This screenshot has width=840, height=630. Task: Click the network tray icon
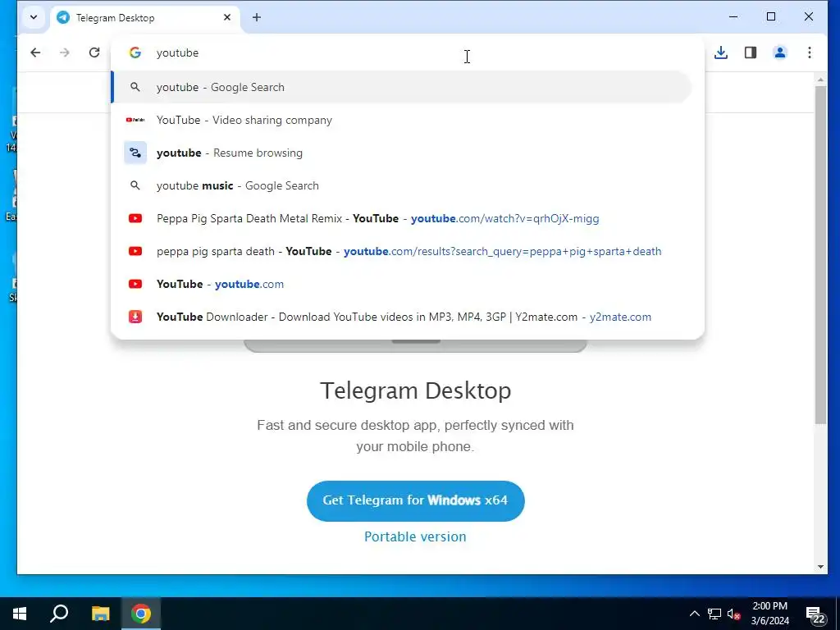coord(714,614)
